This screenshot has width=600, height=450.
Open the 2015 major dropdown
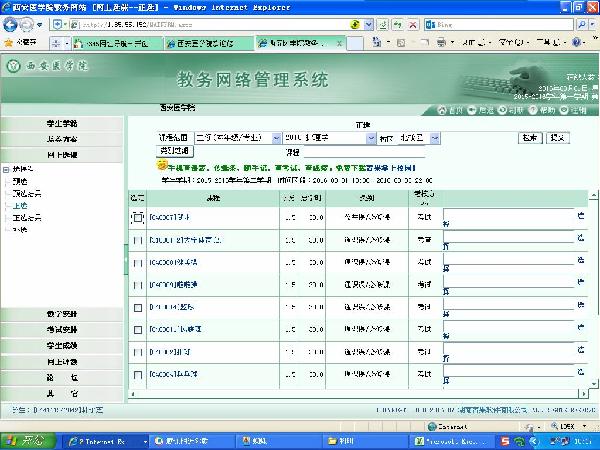click(329, 138)
